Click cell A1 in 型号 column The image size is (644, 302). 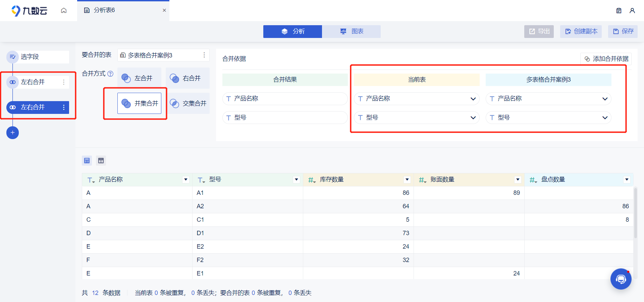tap(248, 193)
